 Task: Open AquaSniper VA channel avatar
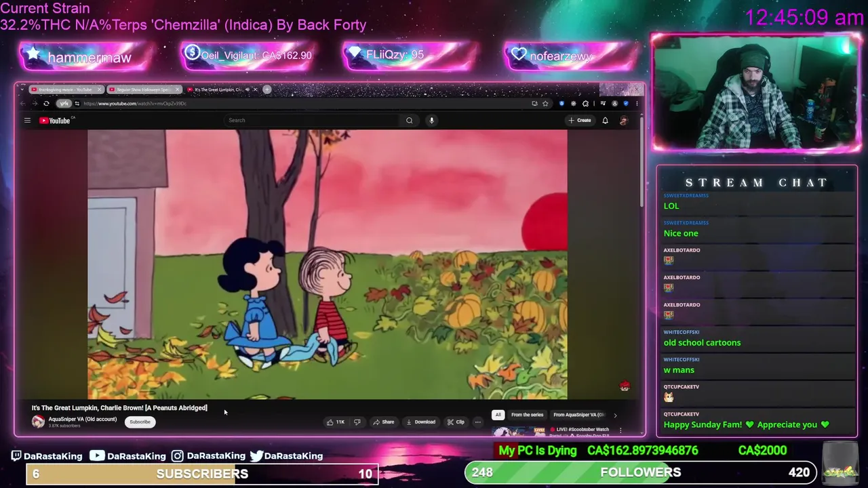pos(38,422)
